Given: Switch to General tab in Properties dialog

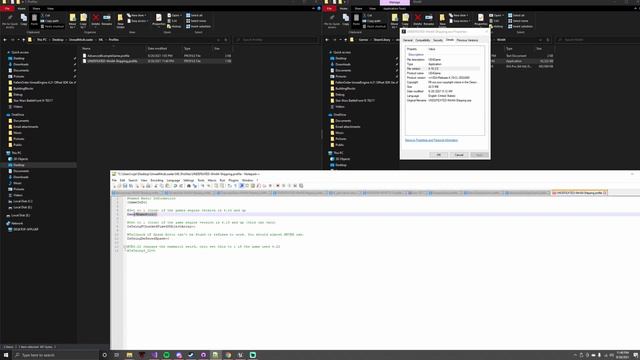Looking at the screenshot, I should coord(408,40).
